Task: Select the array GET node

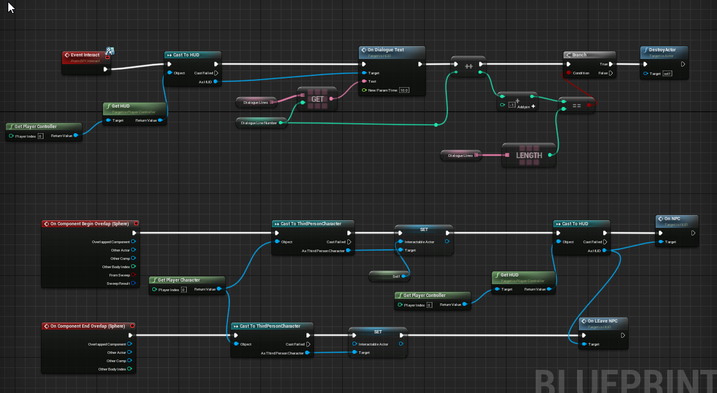Action: pos(317,99)
